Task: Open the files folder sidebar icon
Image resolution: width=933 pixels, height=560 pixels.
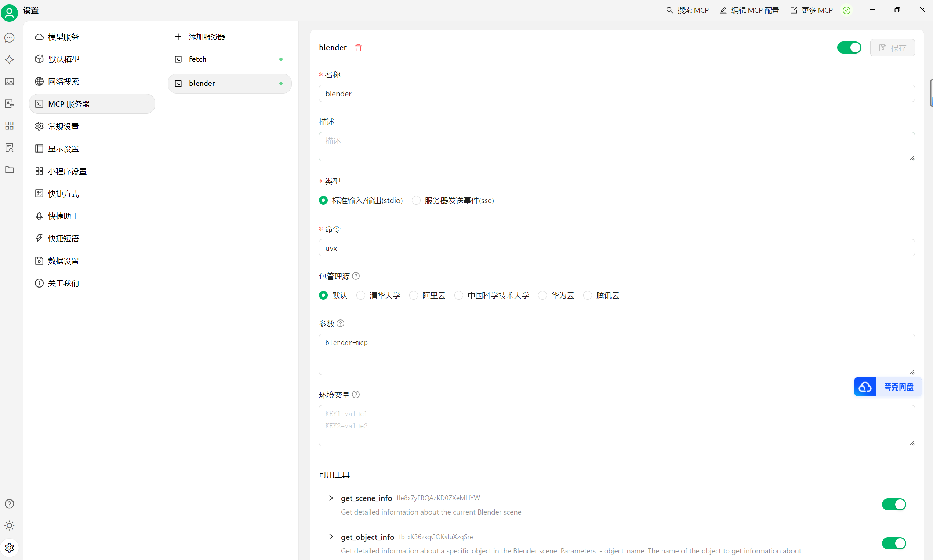Action: pyautogui.click(x=10, y=170)
